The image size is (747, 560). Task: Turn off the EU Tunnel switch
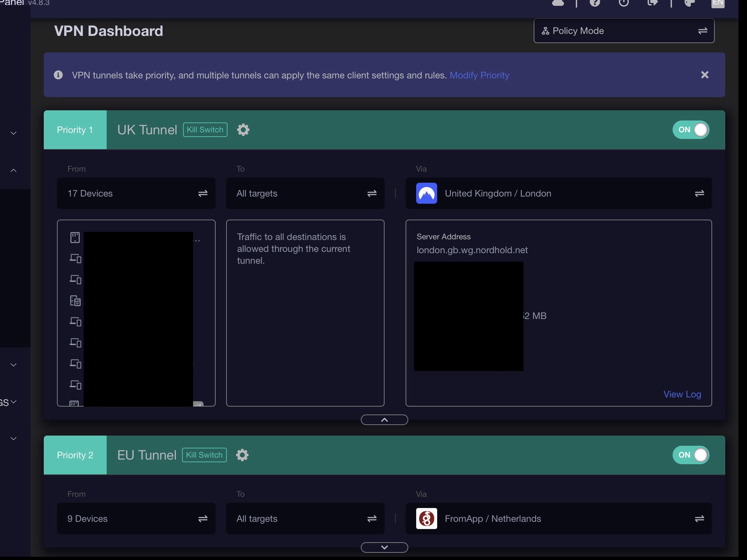(x=691, y=455)
